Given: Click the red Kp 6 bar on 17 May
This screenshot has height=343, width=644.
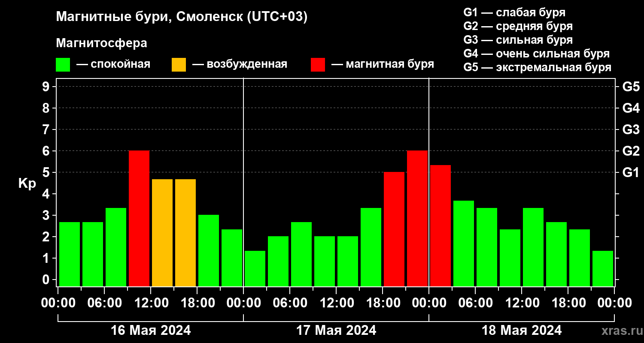Looking at the screenshot, I should click(x=417, y=219).
